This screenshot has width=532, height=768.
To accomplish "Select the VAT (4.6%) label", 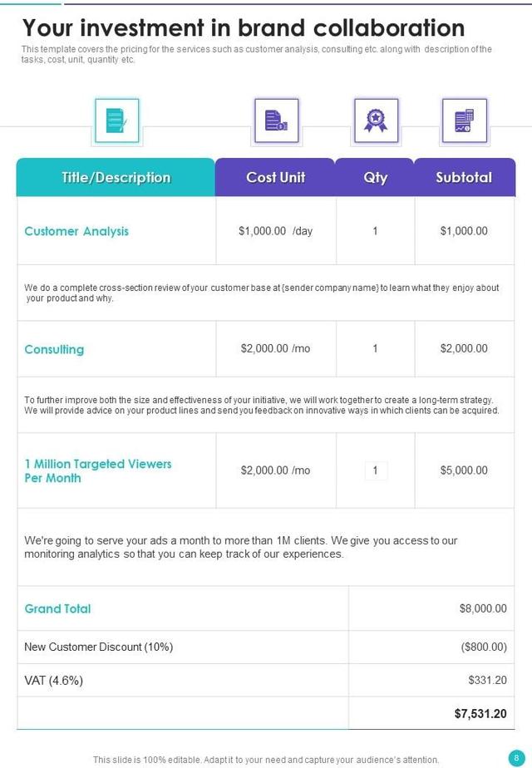I will click(54, 680).
